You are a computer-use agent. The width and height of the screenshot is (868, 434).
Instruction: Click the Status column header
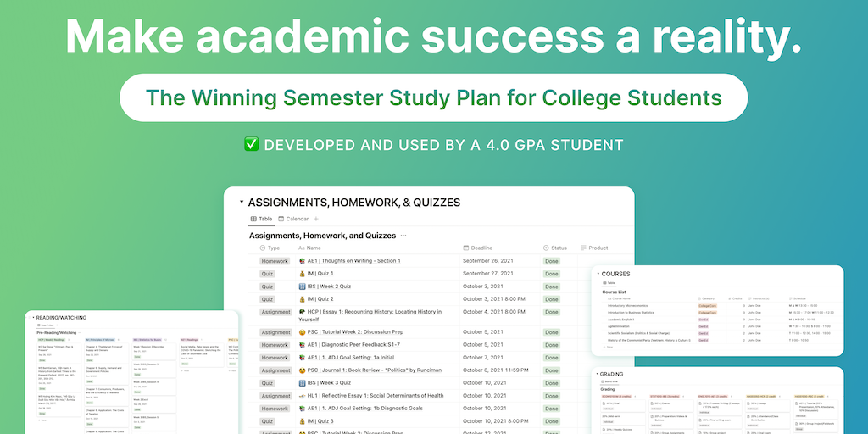point(558,248)
